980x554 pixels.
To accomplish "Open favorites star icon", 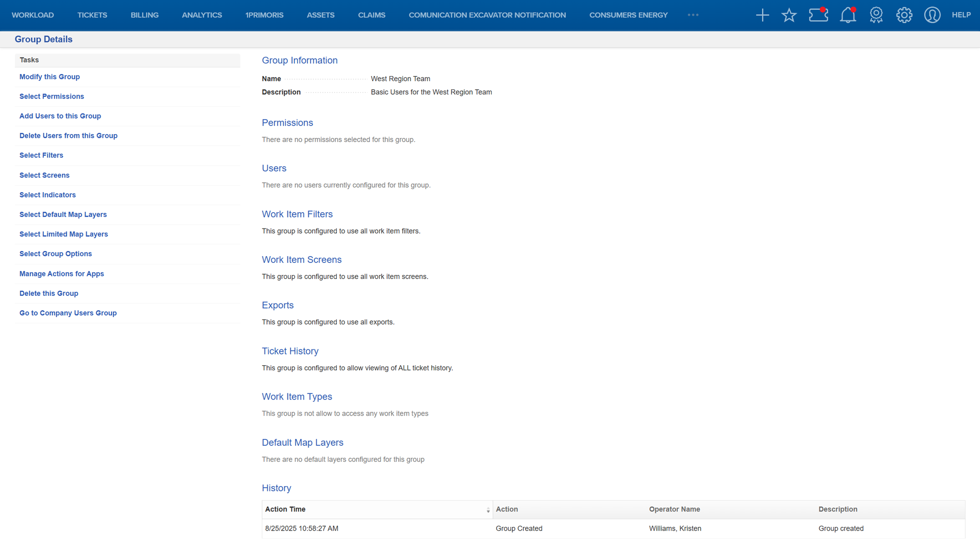I will pyautogui.click(x=789, y=15).
